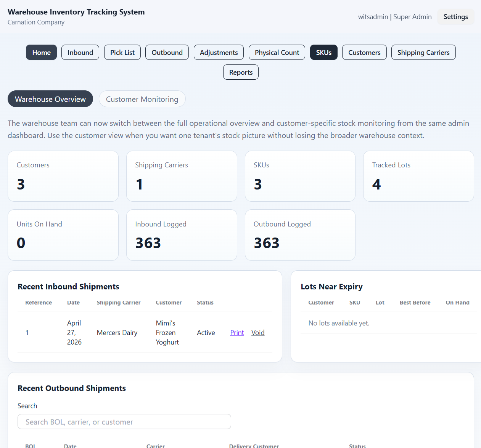The height and width of the screenshot is (448, 481).
Task: Select the SKUs navigation button
Action: coord(324,52)
